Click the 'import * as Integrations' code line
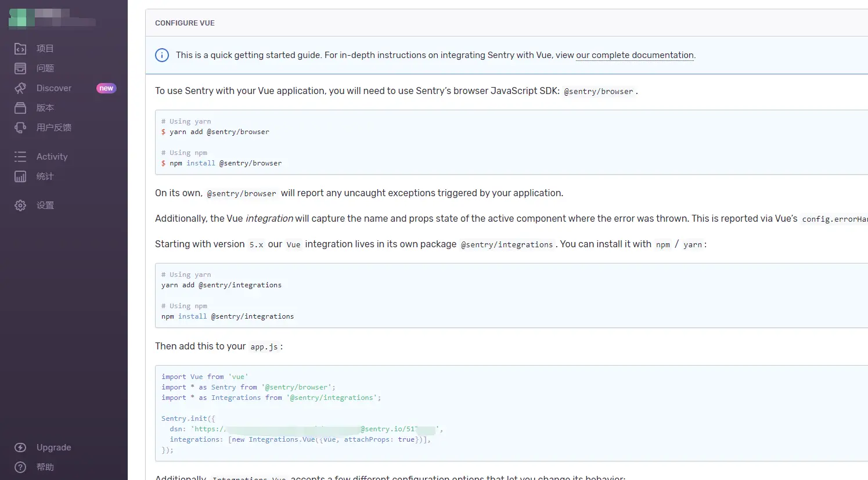Viewport: 868px width, 480px height. tap(271, 398)
